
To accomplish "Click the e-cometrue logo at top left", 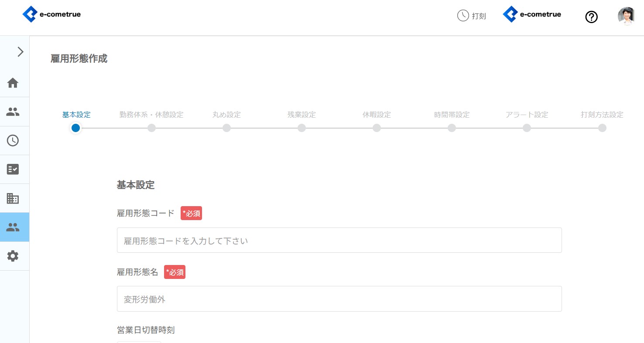I will [51, 14].
